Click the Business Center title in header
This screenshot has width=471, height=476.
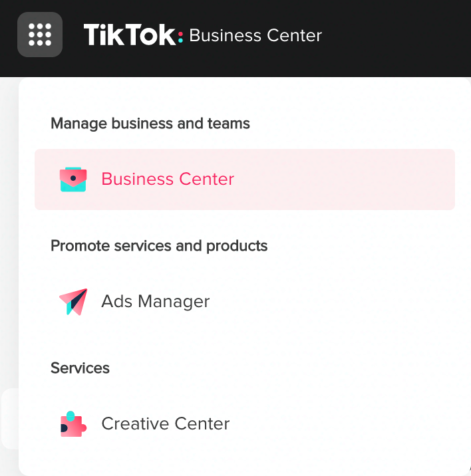(x=255, y=35)
